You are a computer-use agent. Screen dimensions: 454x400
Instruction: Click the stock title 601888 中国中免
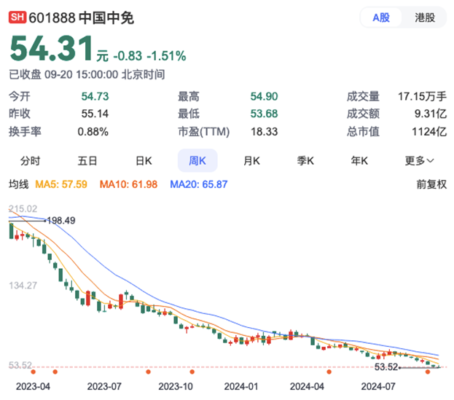pos(81,18)
